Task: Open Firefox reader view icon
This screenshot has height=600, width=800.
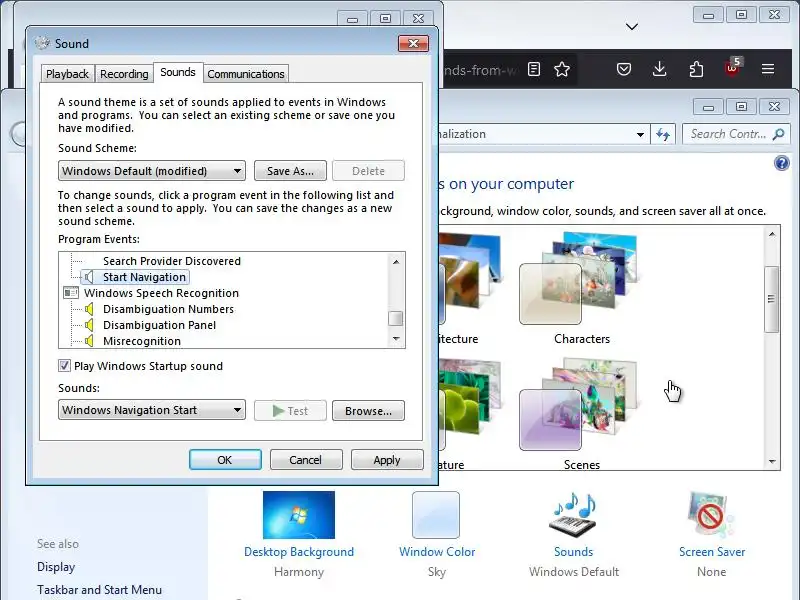Action: click(534, 69)
